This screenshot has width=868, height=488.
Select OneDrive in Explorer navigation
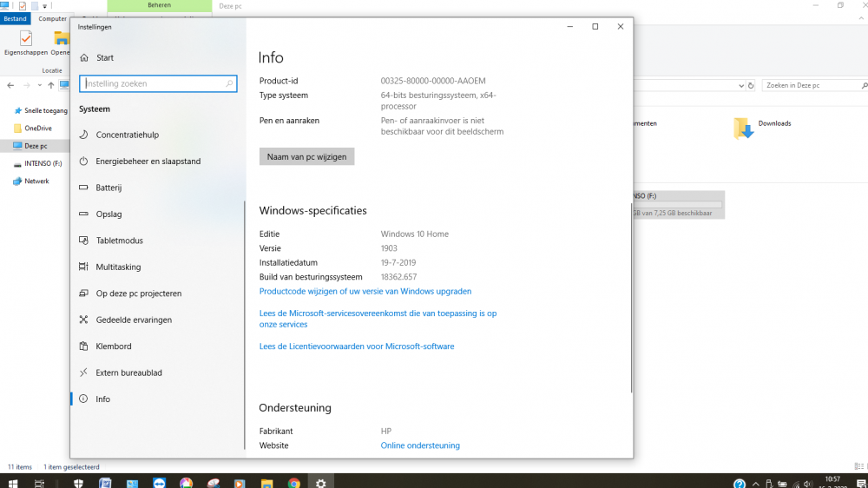[x=32, y=128]
